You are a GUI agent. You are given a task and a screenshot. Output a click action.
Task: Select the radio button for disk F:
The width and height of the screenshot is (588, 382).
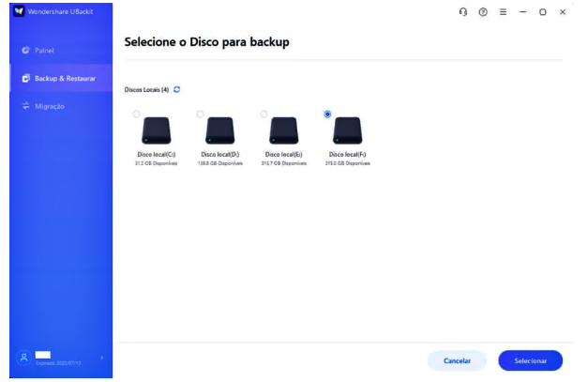[327, 114]
